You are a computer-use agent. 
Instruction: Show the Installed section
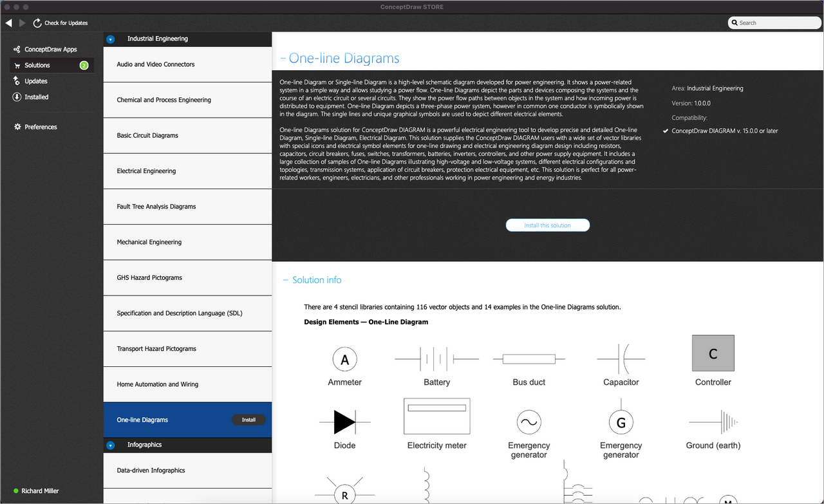[x=30, y=97]
